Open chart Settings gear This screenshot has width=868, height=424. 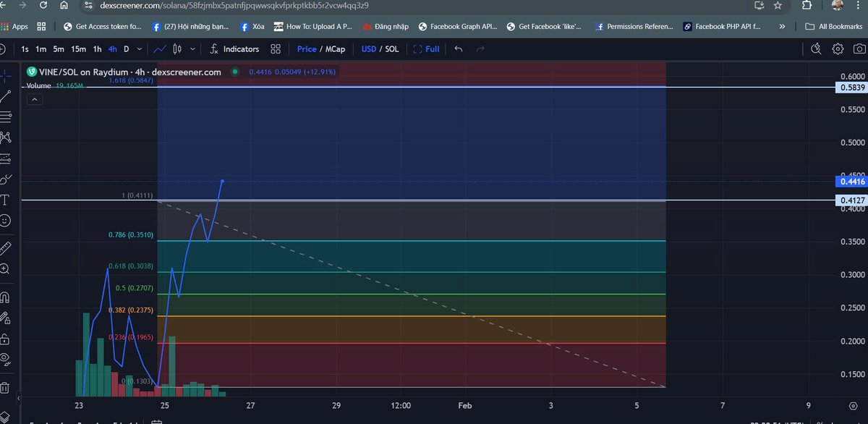pyautogui.click(x=838, y=49)
